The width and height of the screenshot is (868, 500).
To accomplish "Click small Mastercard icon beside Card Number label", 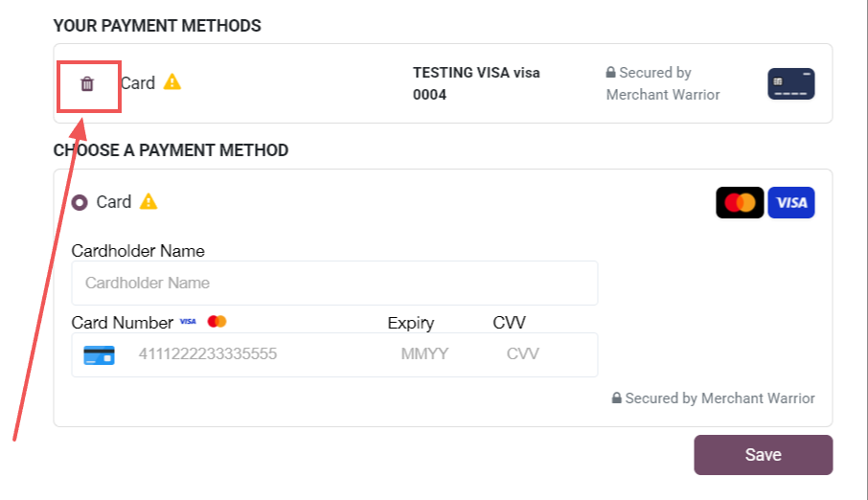I will pos(217,322).
